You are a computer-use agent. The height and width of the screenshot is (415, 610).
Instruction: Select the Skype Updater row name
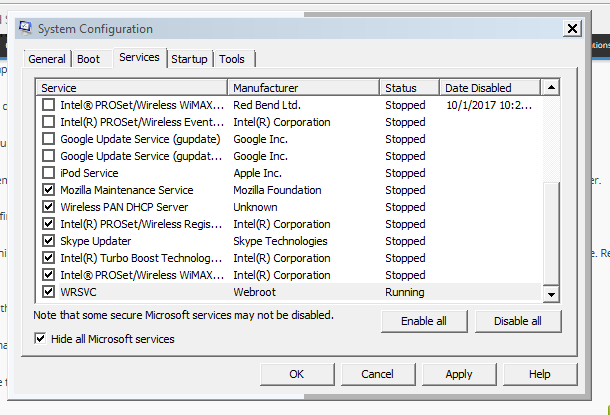[x=96, y=241]
